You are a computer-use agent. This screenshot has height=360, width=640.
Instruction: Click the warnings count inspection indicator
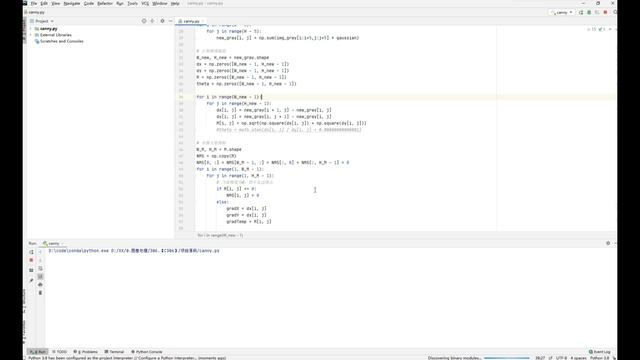click(591, 29)
